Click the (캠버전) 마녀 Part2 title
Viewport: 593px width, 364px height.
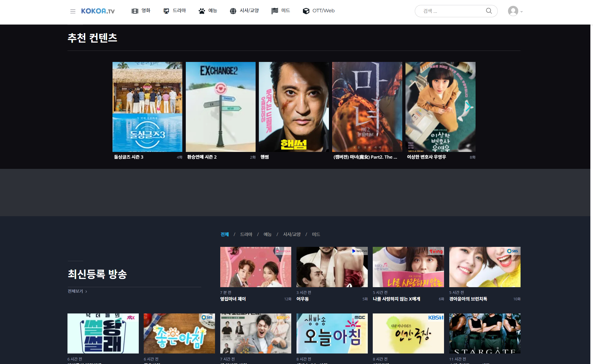tap(365, 157)
